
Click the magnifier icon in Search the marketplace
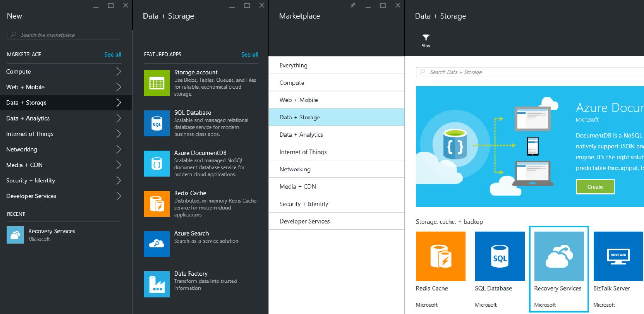13,34
